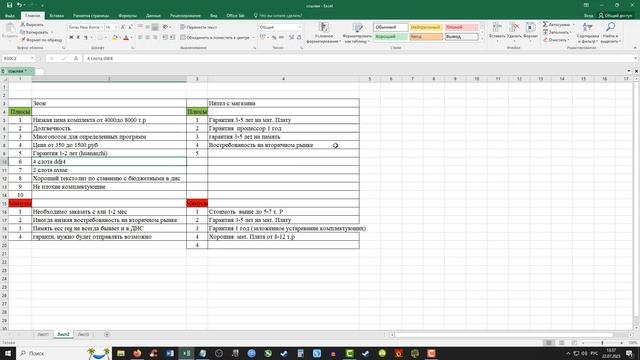
Task: Click the Cut (Вырезать) scissors button
Action: click(x=32, y=24)
